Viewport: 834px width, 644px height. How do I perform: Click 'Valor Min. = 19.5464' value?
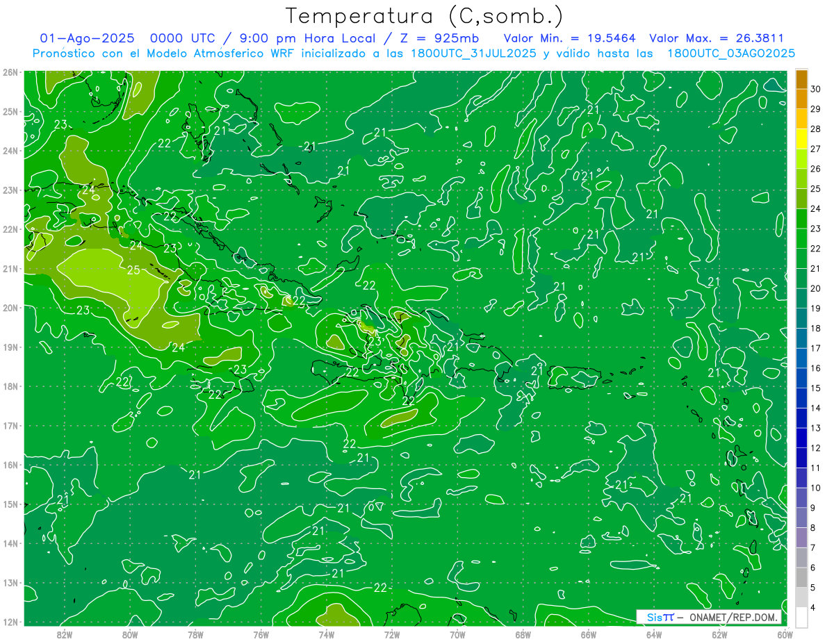(569, 38)
